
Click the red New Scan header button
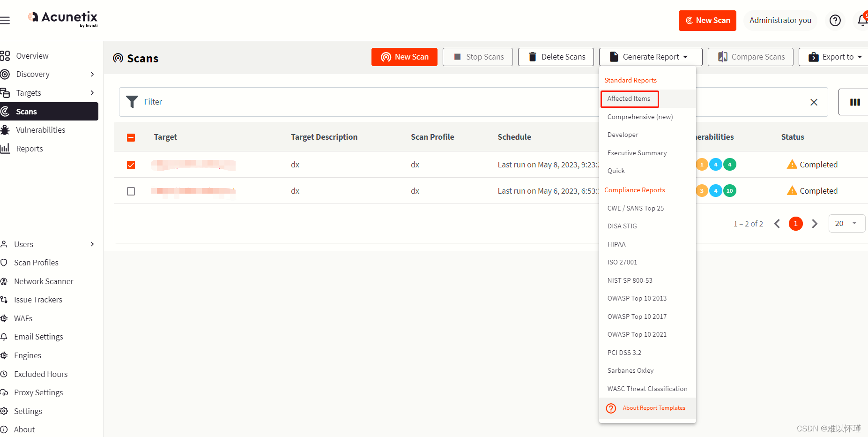[x=707, y=21]
